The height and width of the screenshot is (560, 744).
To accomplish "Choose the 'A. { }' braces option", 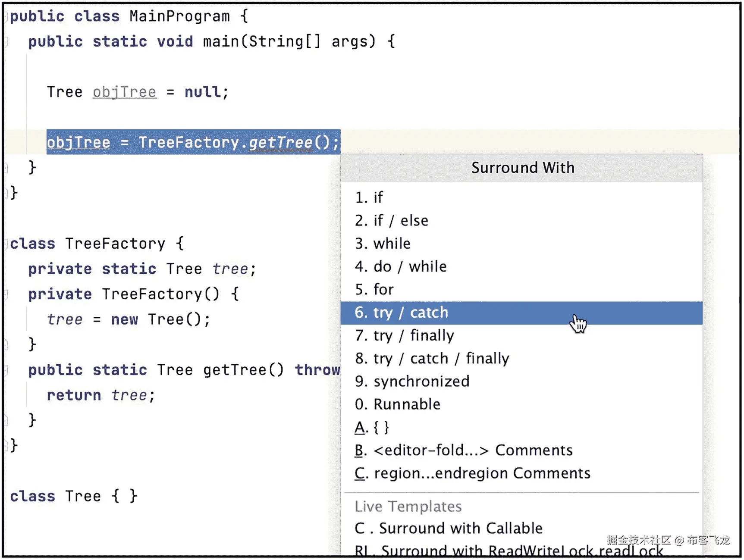I will tap(372, 427).
